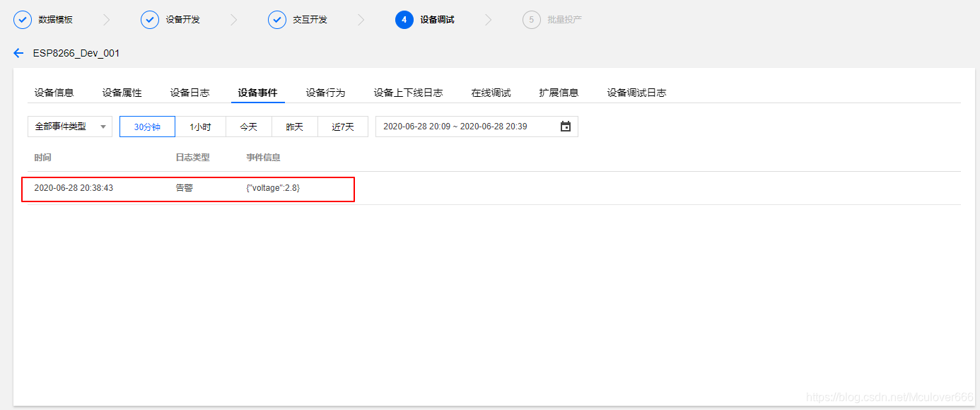Go back using the arrow beside ESP8266_Dev_001
Screen dimensions: 980x410
[x=19, y=53]
